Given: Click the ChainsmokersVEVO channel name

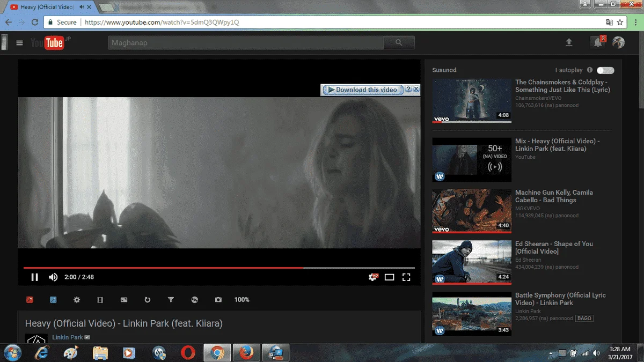Looking at the screenshot, I should 539,98.
